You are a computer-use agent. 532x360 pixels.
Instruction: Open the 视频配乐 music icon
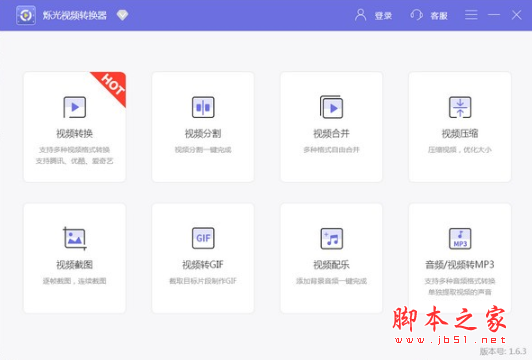coord(331,238)
